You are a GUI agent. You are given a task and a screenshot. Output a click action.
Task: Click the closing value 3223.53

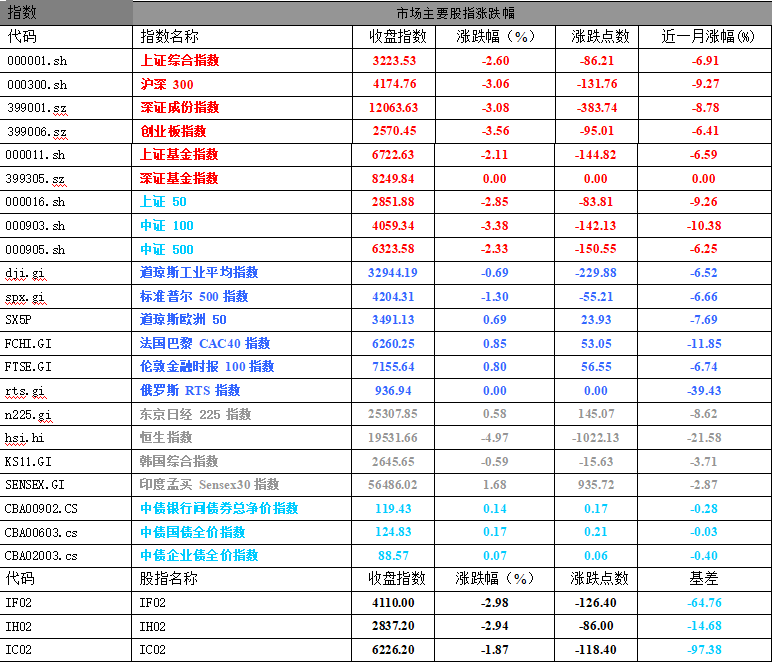click(393, 60)
